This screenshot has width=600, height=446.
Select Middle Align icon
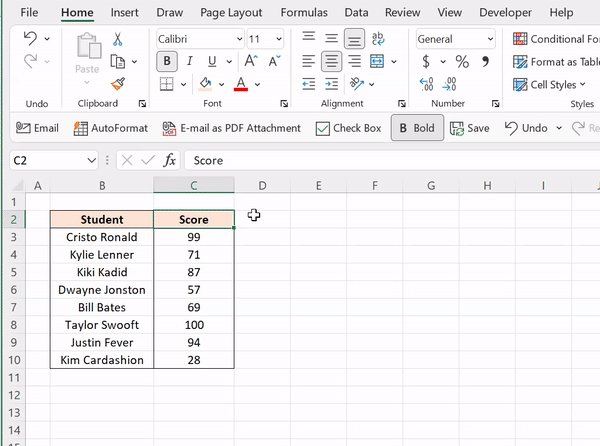tap(331, 39)
